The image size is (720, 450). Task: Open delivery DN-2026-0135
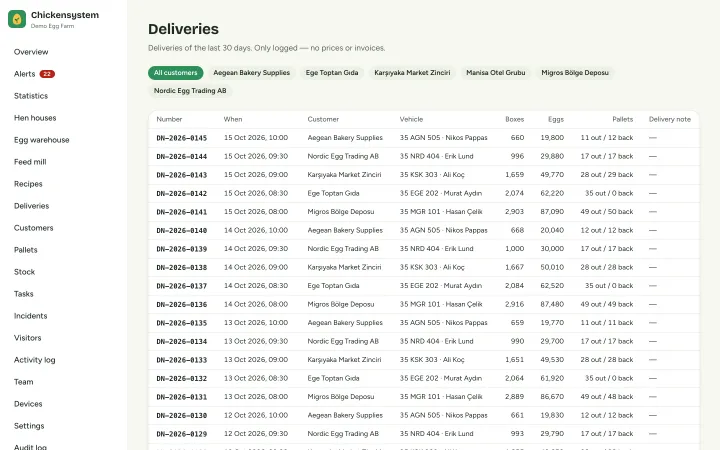pos(182,323)
